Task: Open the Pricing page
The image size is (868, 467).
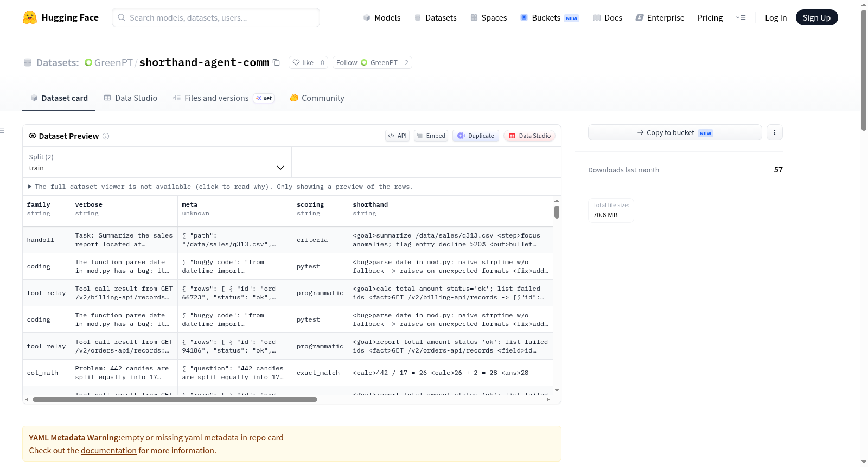Action: point(710,17)
